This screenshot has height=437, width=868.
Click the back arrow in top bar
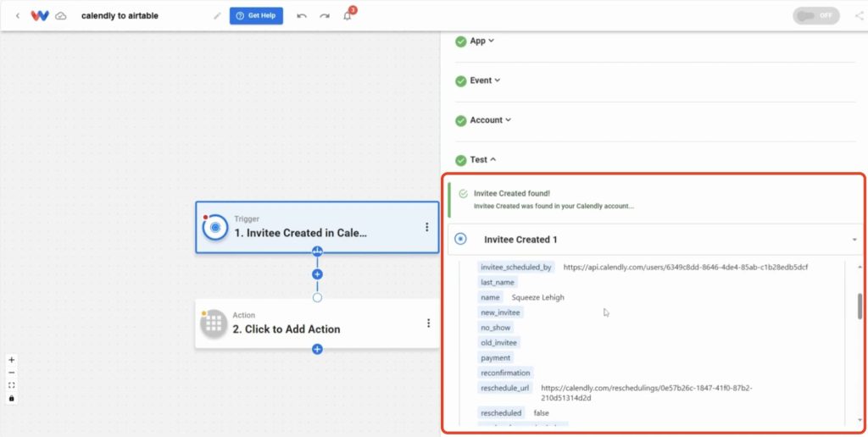(x=18, y=16)
